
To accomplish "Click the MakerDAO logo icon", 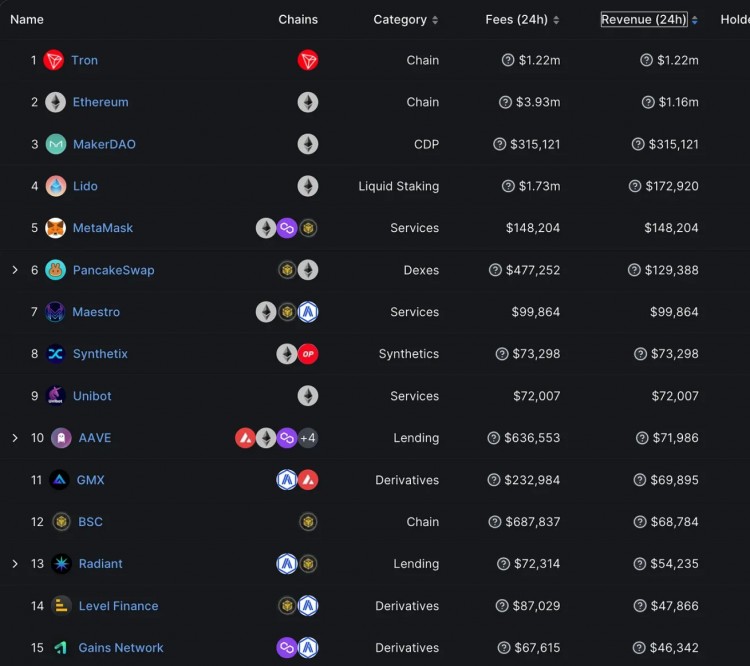I will pos(56,144).
